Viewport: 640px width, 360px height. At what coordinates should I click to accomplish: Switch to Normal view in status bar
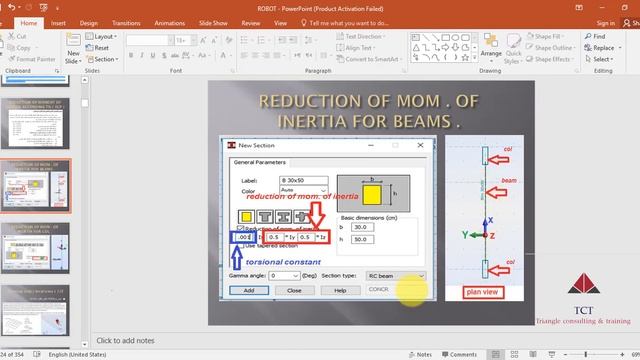[x=496, y=354]
